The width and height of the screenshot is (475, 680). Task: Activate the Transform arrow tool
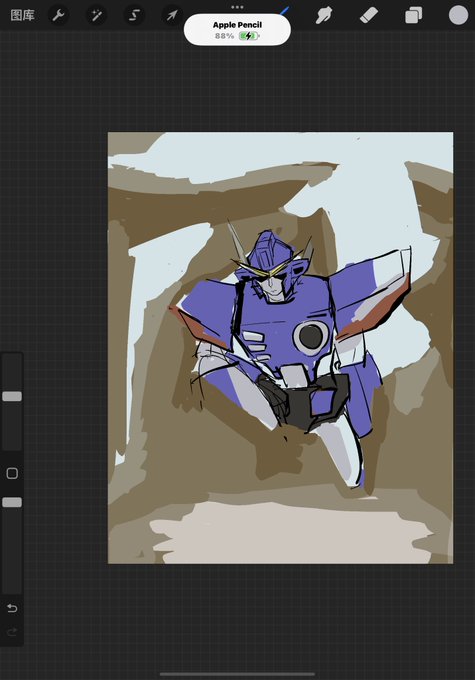(x=172, y=16)
